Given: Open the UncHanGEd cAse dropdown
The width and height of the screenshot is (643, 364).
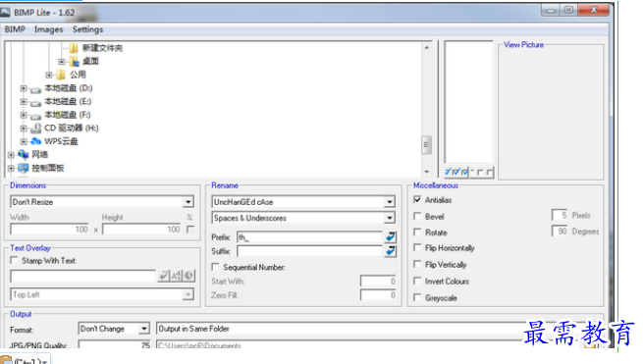Looking at the screenshot, I should 389,202.
